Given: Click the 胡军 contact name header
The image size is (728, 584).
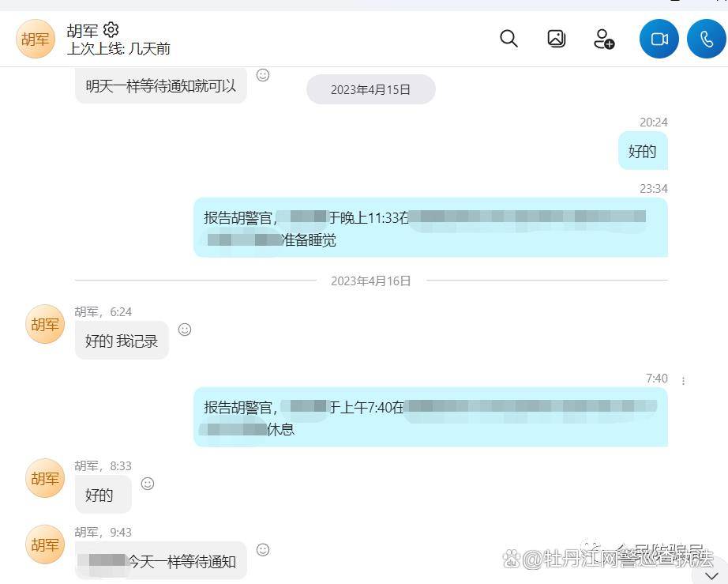Looking at the screenshot, I should 82,31.
